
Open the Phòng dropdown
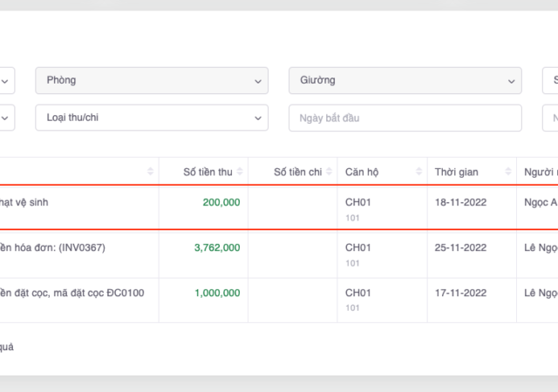(x=151, y=80)
